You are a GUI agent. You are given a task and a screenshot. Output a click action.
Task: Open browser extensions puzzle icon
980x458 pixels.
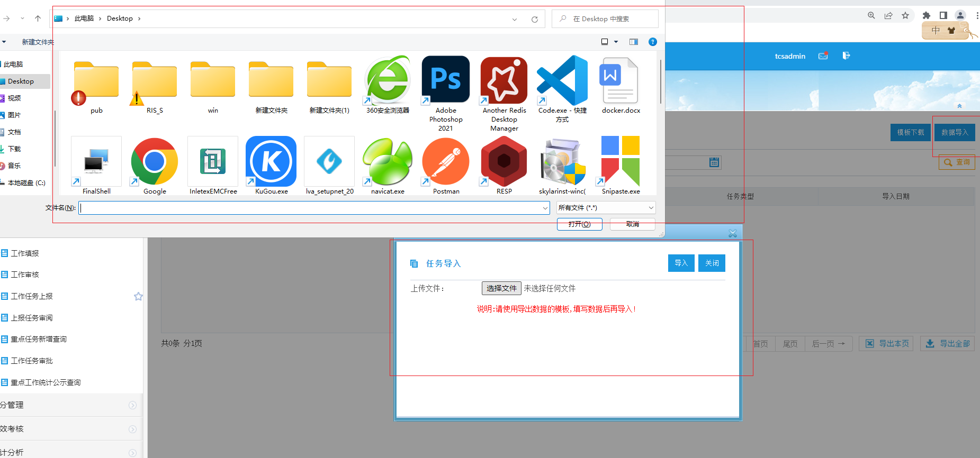(926, 15)
